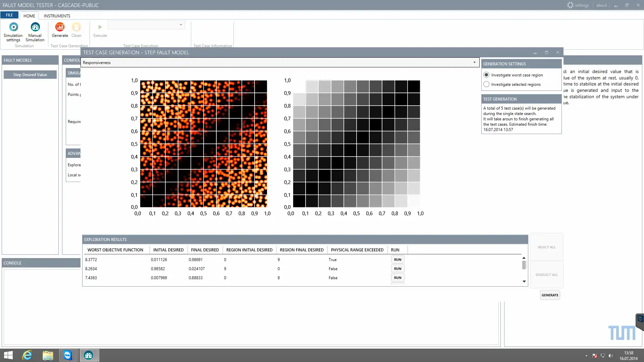Click the FILE menu tab
The height and width of the screenshot is (362, 644).
point(9,15)
